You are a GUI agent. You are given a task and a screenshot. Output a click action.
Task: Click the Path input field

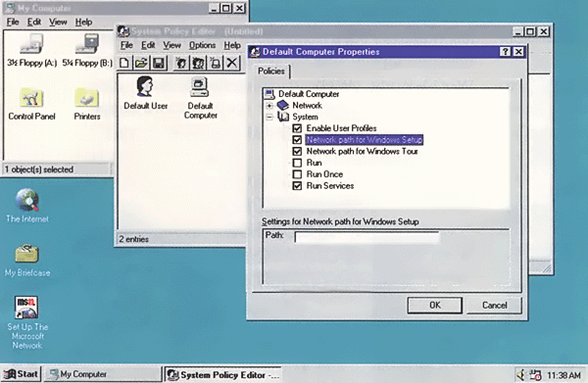(x=367, y=237)
